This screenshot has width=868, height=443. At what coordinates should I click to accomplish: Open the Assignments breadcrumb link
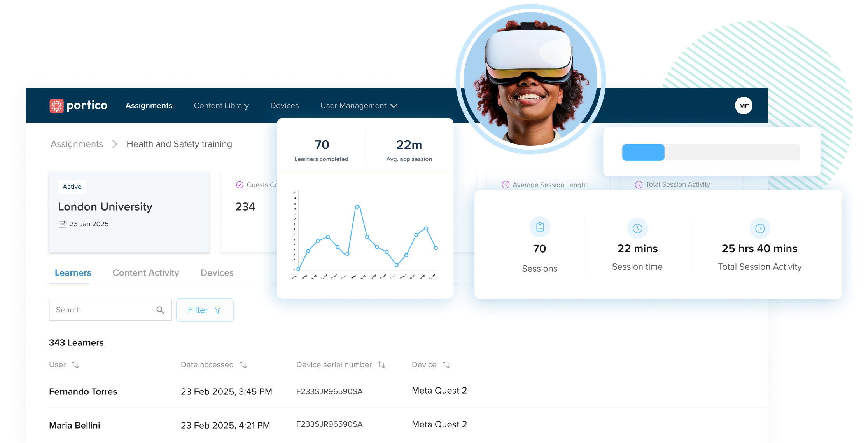pyautogui.click(x=77, y=144)
